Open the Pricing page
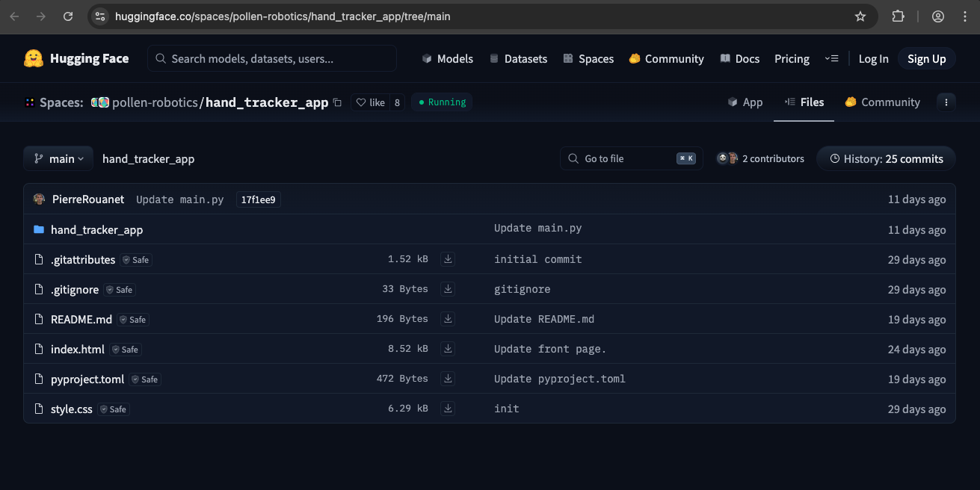980x490 pixels. tap(792, 59)
